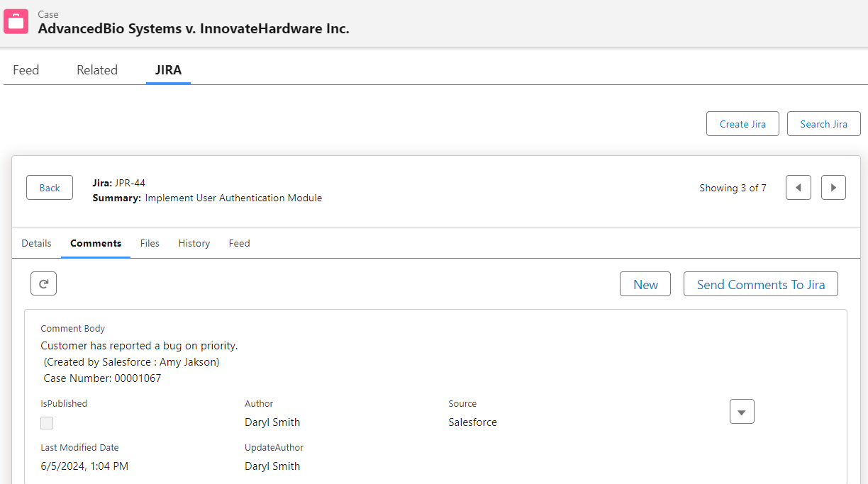Open the Feed sub-tab under Jira issue
Screen dimensions: 868x484
pos(240,243)
